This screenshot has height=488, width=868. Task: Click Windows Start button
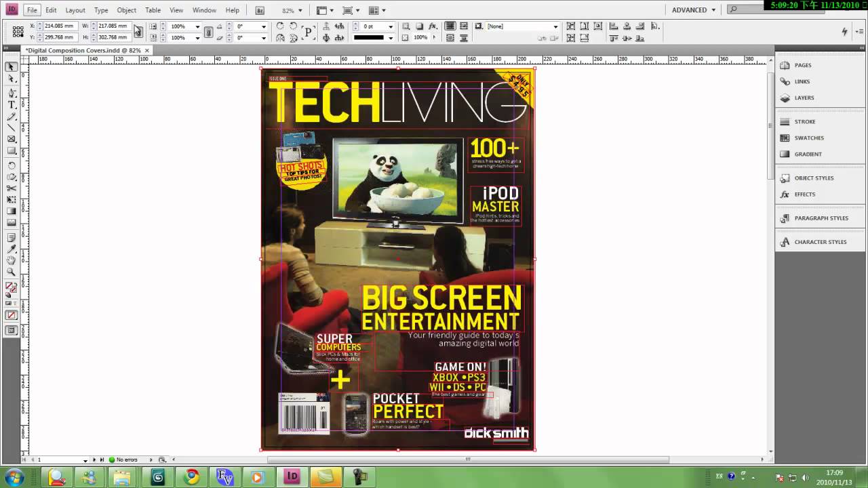coord(14,476)
